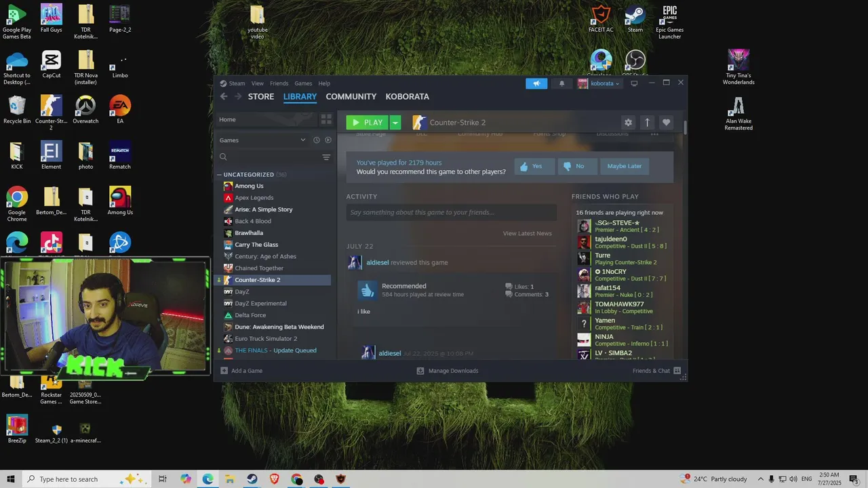Viewport: 868px width, 488px height.
Task: Click the upload arrow icon in game header
Action: [647, 123]
